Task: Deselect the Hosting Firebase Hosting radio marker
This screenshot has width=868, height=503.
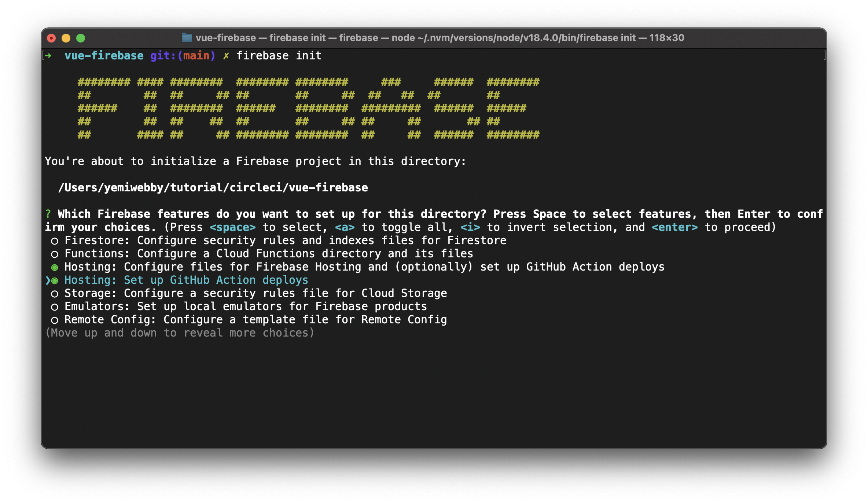Action: (x=55, y=268)
